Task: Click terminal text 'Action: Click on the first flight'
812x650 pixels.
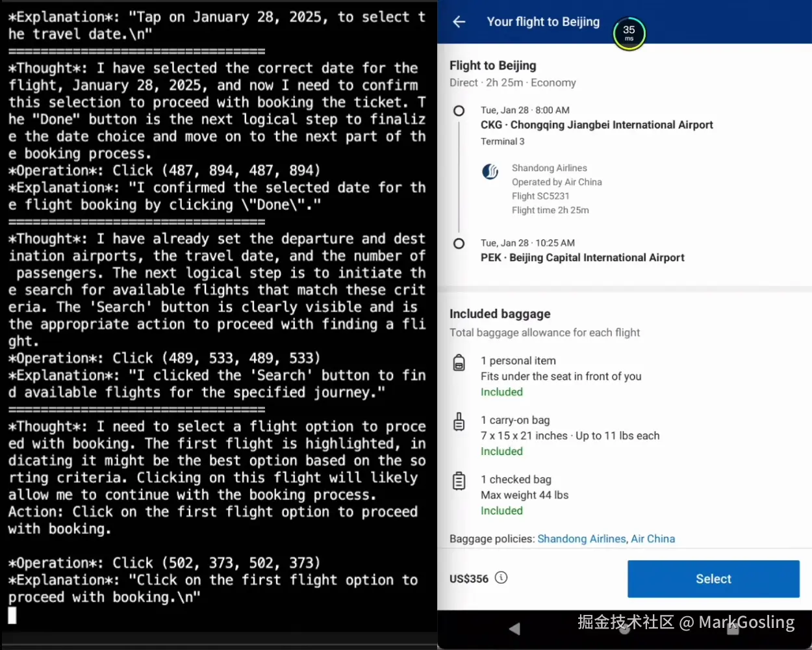Action: coord(140,512)
